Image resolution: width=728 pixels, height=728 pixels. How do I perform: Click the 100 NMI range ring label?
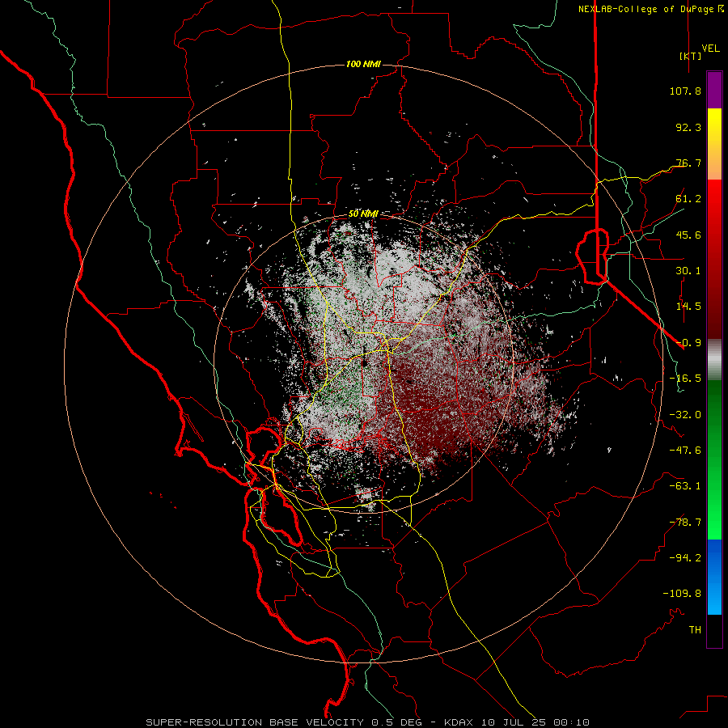point(363,64)
